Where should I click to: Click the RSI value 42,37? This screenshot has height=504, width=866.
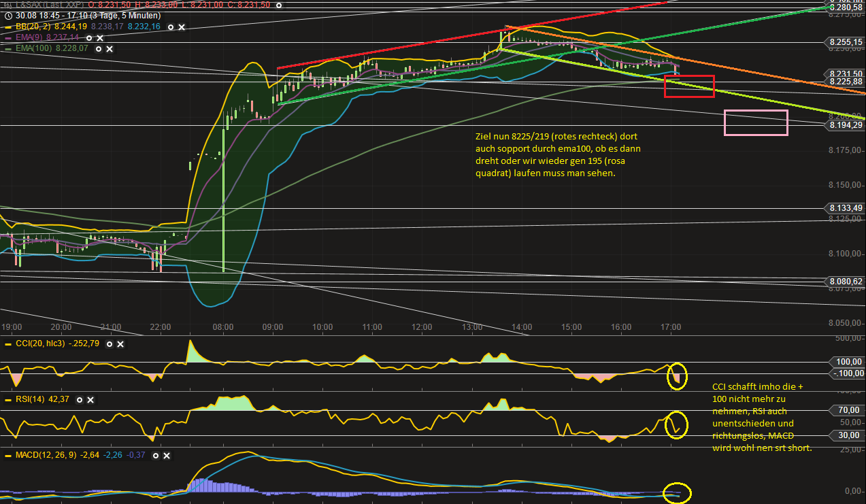[x=59, y=399]
